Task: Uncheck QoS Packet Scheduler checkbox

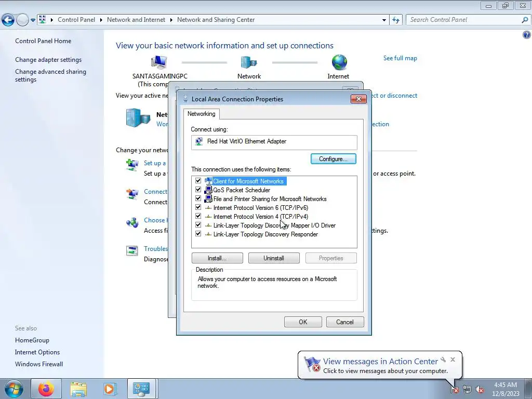Action: [x=198, y=190]
